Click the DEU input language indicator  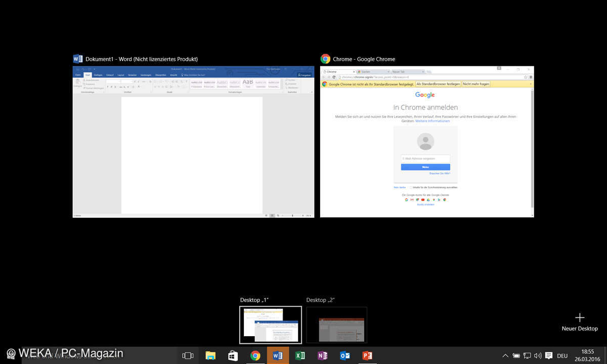tap(562, 355)
